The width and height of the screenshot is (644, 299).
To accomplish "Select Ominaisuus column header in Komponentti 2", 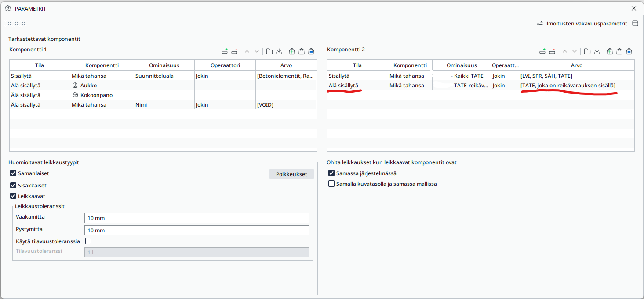I will [462, 65].
